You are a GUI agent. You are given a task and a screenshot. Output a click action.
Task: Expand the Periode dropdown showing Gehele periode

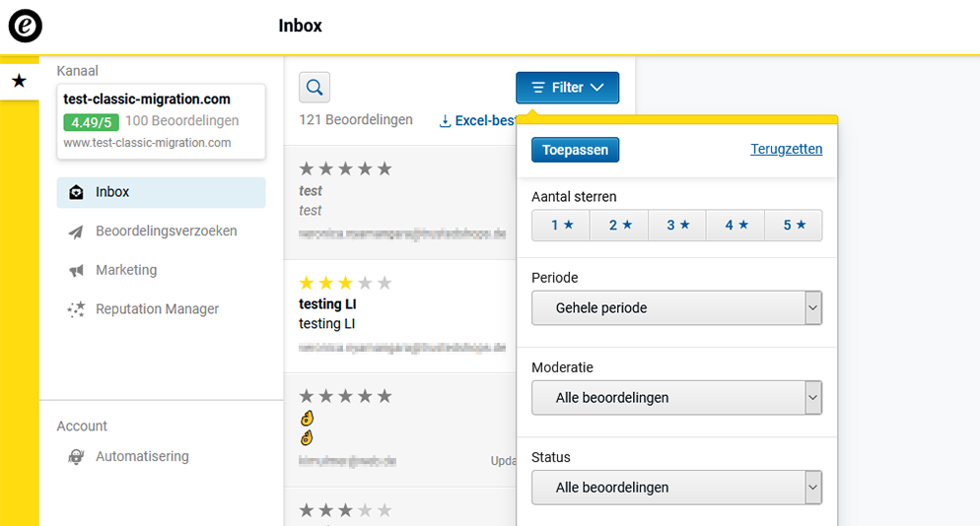click(x=677, y=308)
